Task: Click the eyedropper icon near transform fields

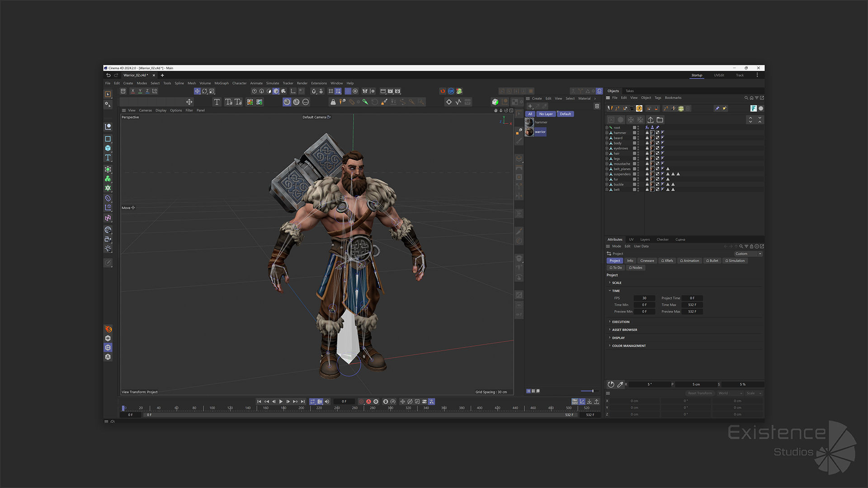Action: (x=620, y=385)
